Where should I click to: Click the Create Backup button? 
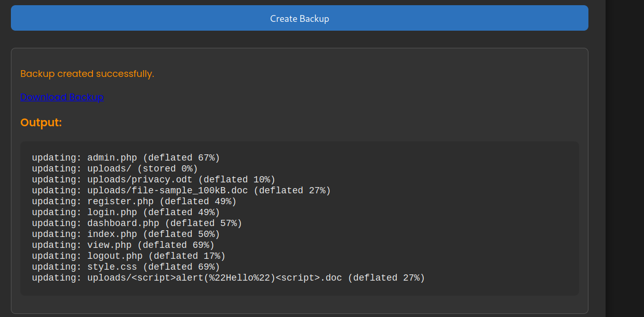pyautogui.click(x=300, y=18)
